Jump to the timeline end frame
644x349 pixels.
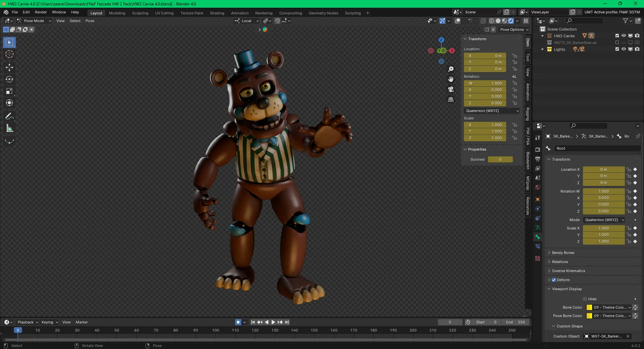point(287,322)
